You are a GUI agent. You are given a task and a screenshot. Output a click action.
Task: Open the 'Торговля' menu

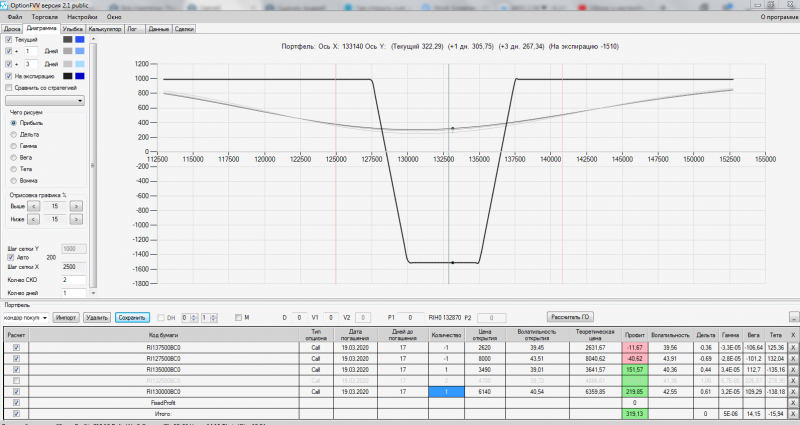(44, 17)
